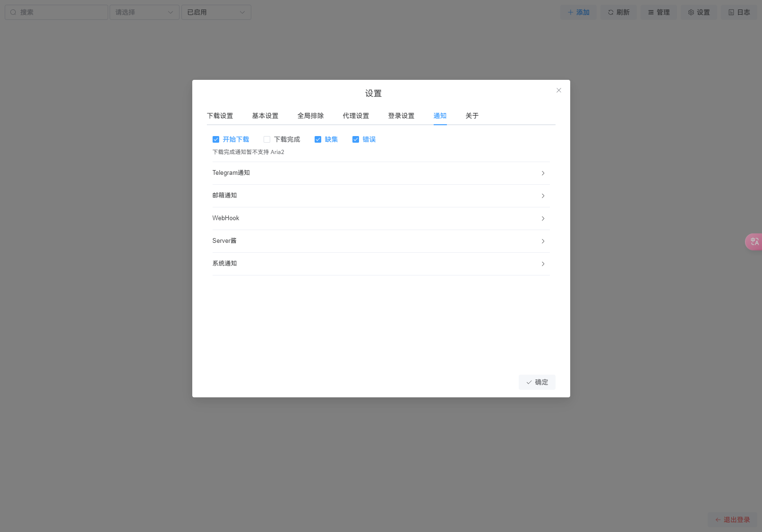Uncheck the 错误 notification checkbox
The image size is (762, 532).
click(x=356, y=139)
